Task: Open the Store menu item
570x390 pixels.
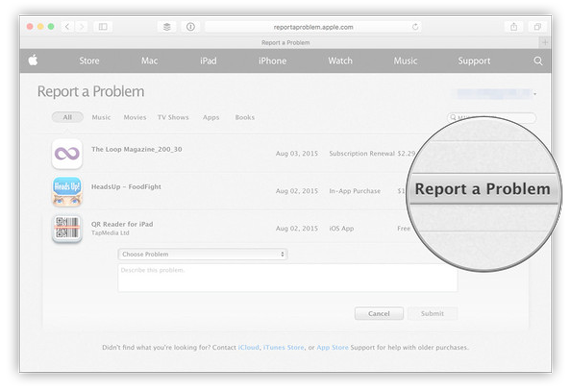Action: coord(89,61)
